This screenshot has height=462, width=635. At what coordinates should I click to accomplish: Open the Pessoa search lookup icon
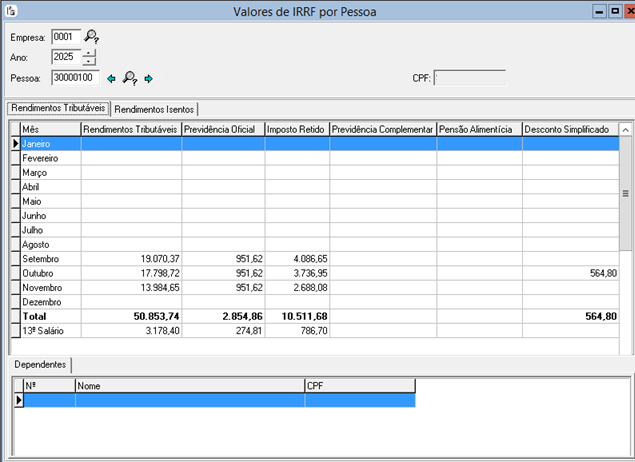click(x=129, y=78)
